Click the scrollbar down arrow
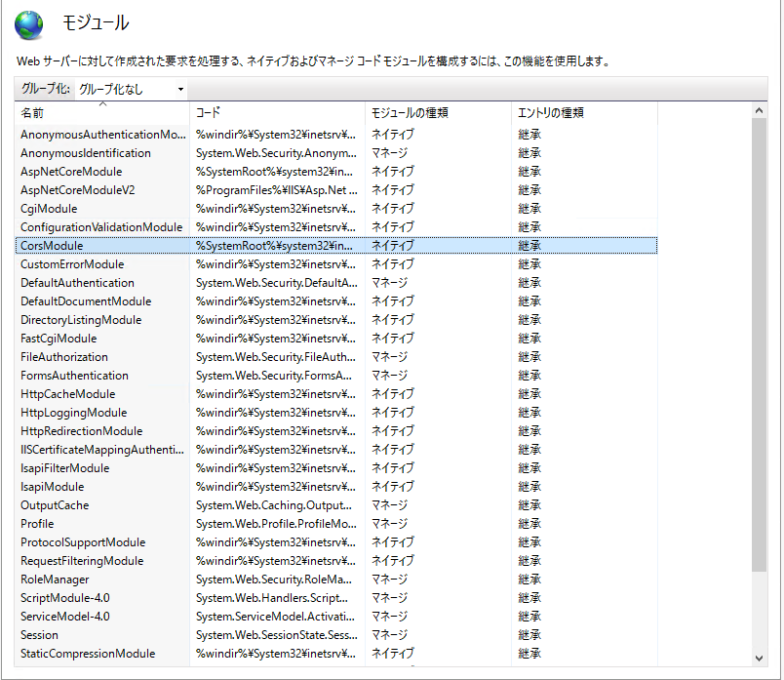The height and width of the screenshot is (680, 784). pos(760,658)
